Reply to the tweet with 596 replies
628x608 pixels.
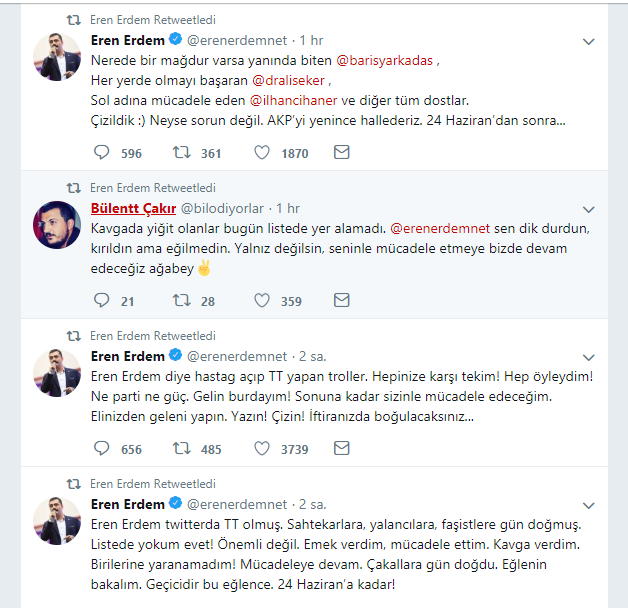click(101, 153)
